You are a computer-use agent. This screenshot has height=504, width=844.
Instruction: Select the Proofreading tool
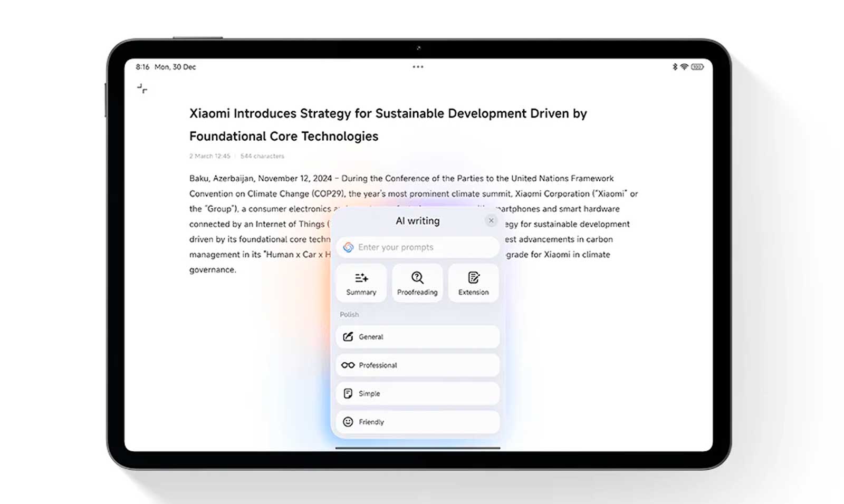click(417, 283)
